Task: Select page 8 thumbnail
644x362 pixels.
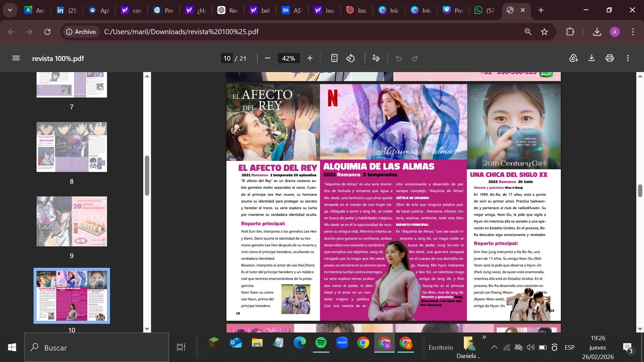Action: (71, 147)
